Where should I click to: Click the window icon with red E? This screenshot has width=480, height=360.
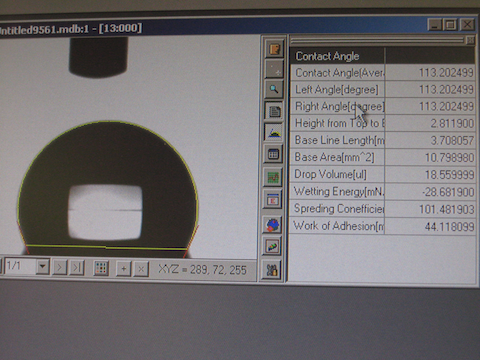(x=273, y=200)
